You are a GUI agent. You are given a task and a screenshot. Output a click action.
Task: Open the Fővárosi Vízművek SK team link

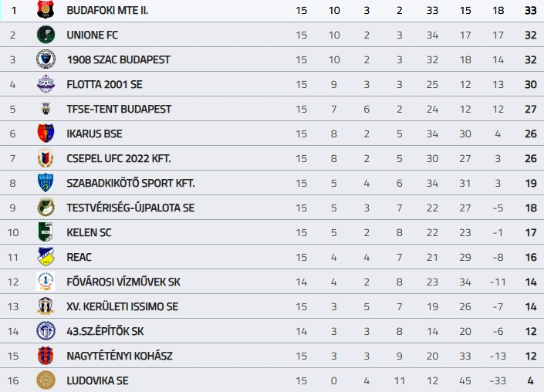[x=123, y=282]
